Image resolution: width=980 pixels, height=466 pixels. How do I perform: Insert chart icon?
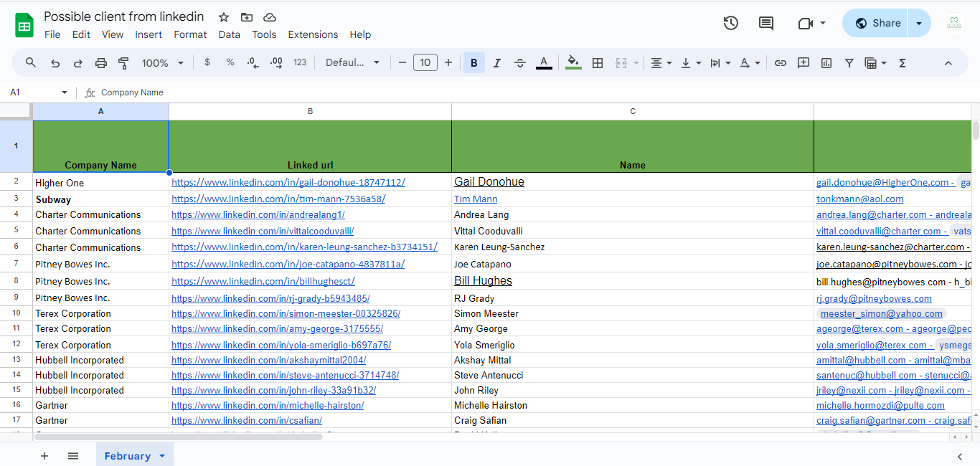826,63
